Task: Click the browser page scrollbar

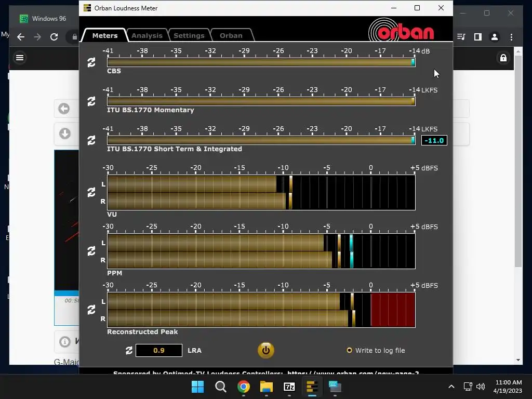Action: [518, 161]
